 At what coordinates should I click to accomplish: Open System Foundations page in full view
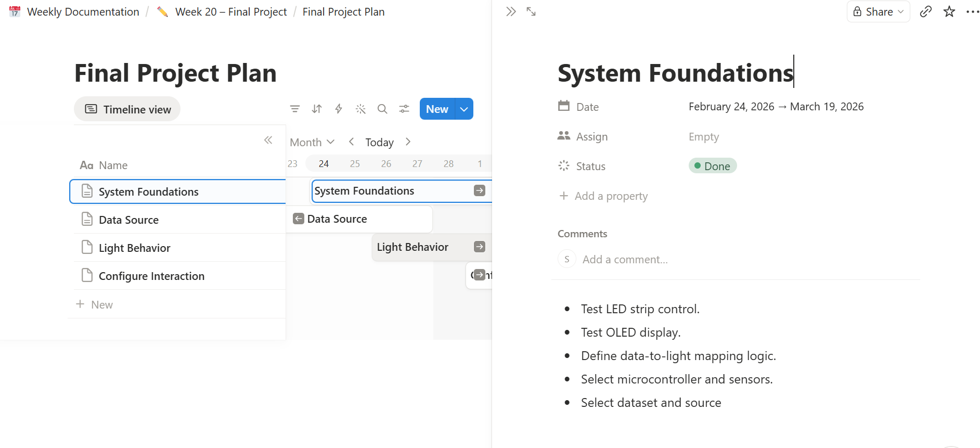click(531, 11)
